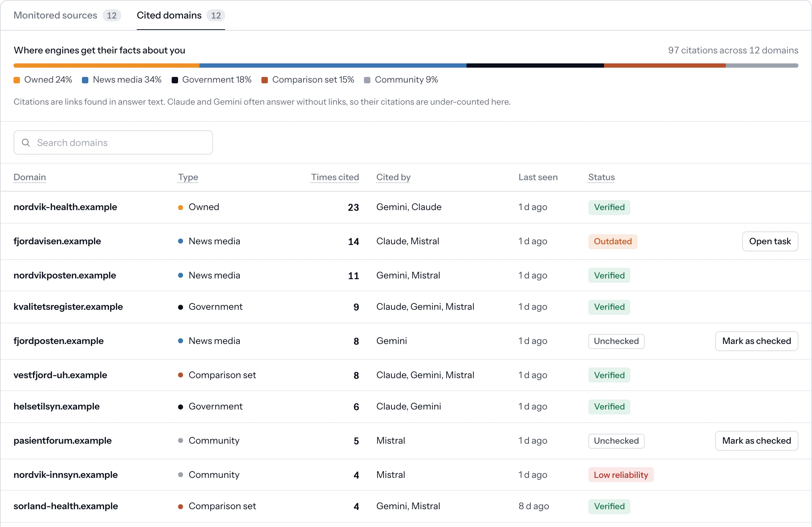Click Unchecked badge for pasientforum.example
The width and height of the screenshot is (812, 527).
coord(616,441)
